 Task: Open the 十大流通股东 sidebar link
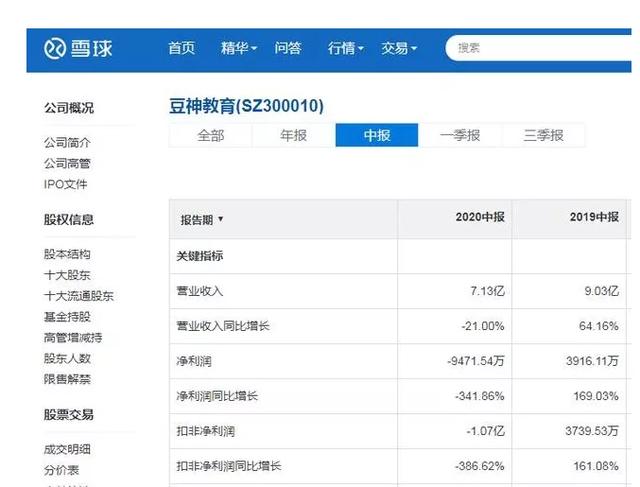pyautogui.click(x=79, y=296)
